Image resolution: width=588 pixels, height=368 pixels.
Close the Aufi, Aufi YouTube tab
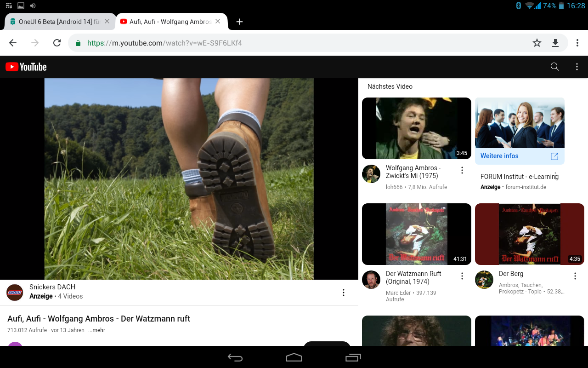pos(218,21)
